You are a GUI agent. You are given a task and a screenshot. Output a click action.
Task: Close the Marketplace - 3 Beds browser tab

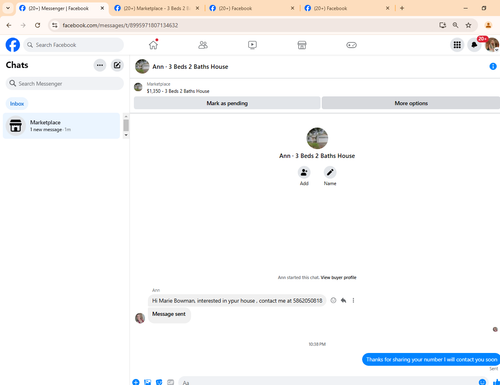click(197, 8)
